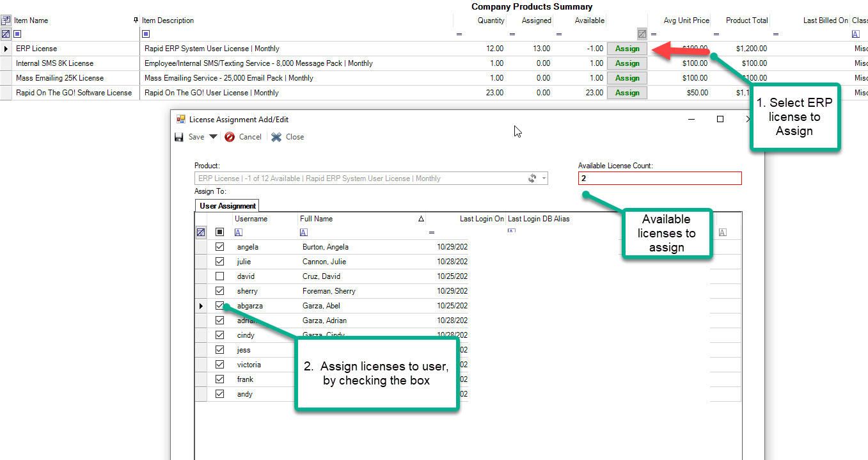Uncheck the license box for sherry
This screenshot has height=460, width=868.
(219, 291)
